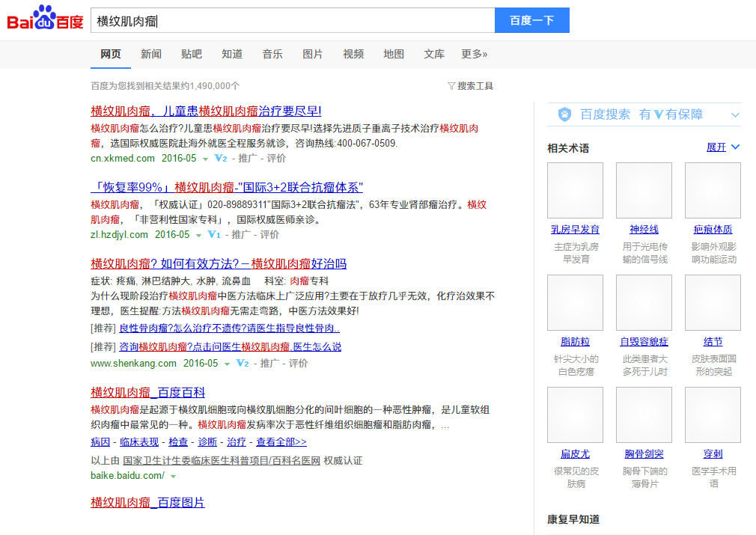Open the 结节 term link
This screenshot has width=756, height=535.
click(x=713, y=342)
